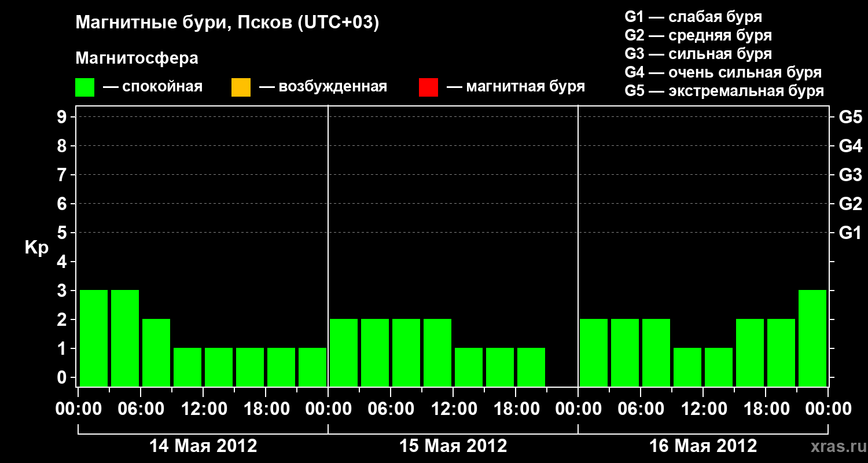Click the Kp 2 bar starting 00:00 on 15 Мая
Viewport: 868px width, 463px height.
point(344,352)
